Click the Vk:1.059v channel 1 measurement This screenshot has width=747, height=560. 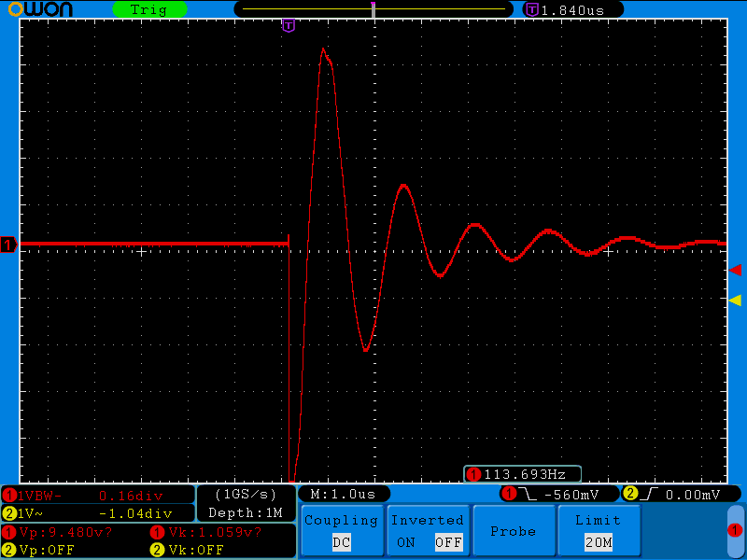pos(215,532)
